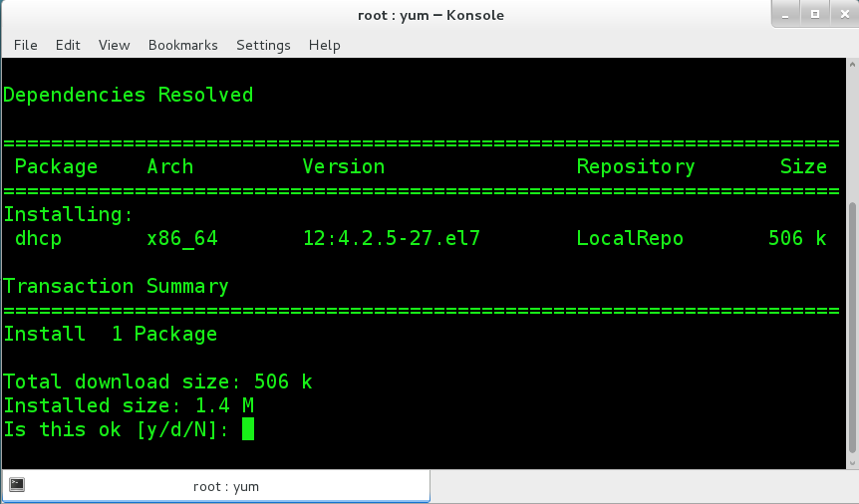Click the 'Arch' column header
This screenshot has height=504, width=859.
point(170,166)
